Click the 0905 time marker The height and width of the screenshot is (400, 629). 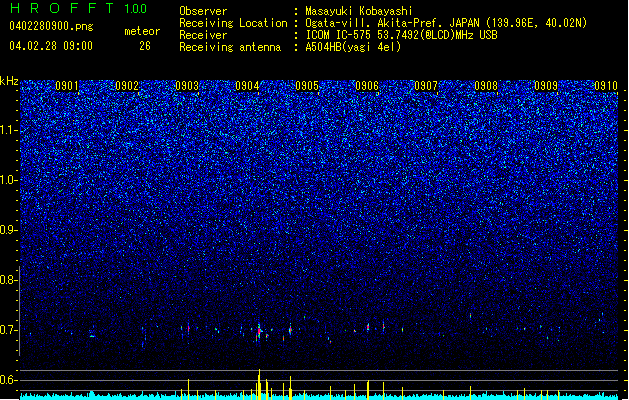[x=307, y=86]
